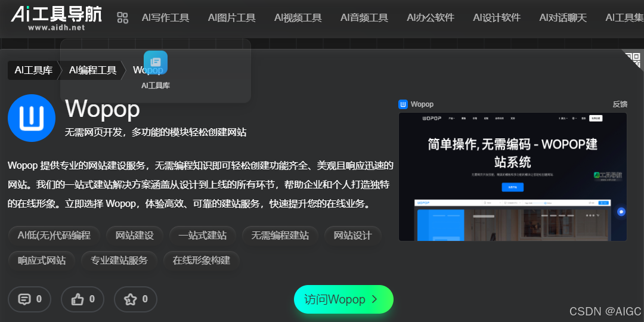This screenshot has height=322, width=644.
Task: Select the 响应式网站 tag
Action: [x=42, y=261]
